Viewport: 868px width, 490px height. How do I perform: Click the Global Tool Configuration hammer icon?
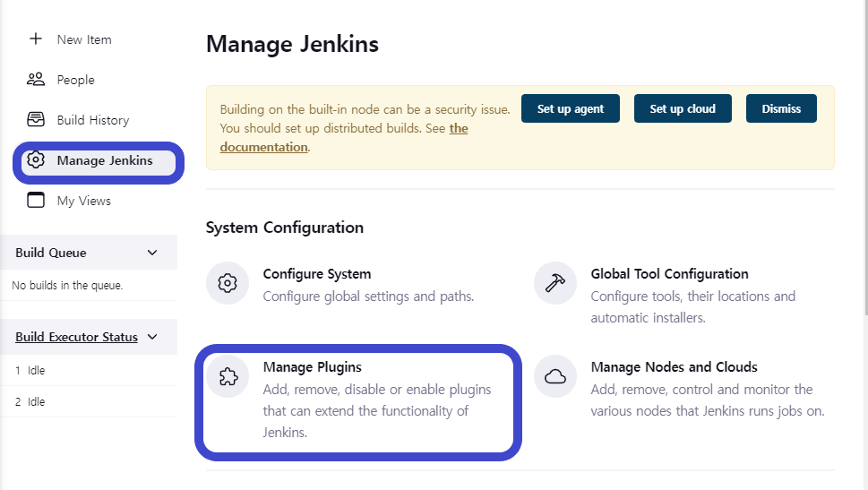555,283
